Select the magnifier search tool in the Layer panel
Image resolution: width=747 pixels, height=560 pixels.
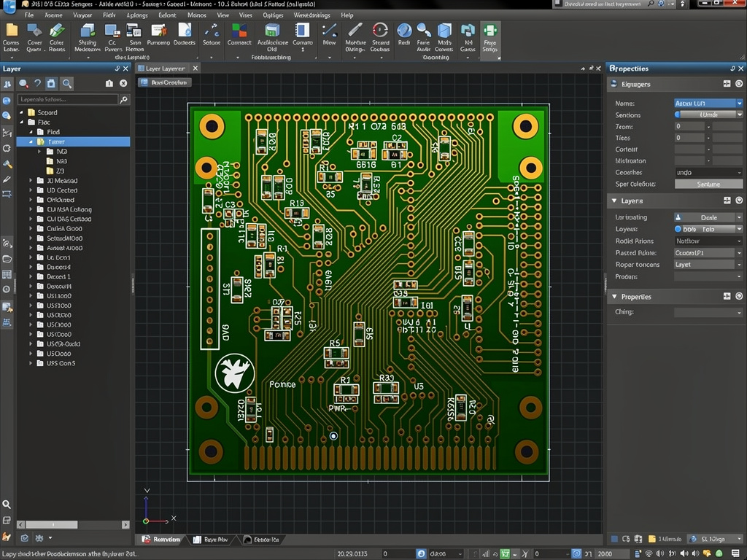coord(66,84)
